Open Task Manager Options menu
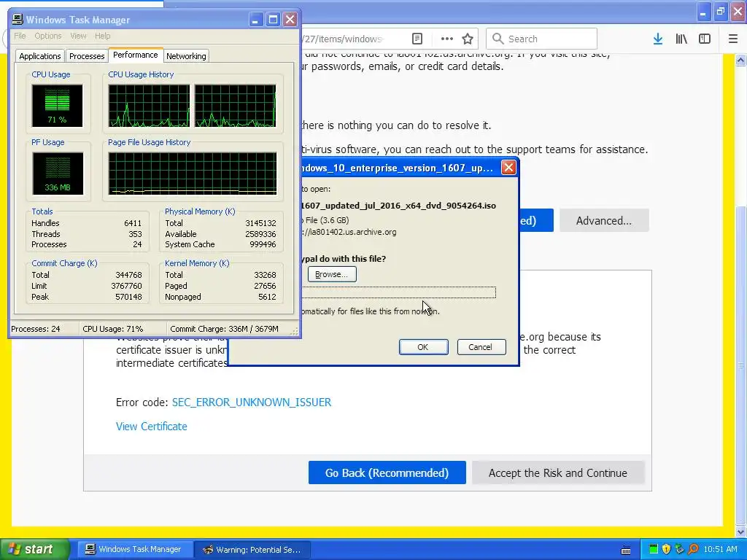Viewport: 747px width, 560px height. tap(47, 36)
